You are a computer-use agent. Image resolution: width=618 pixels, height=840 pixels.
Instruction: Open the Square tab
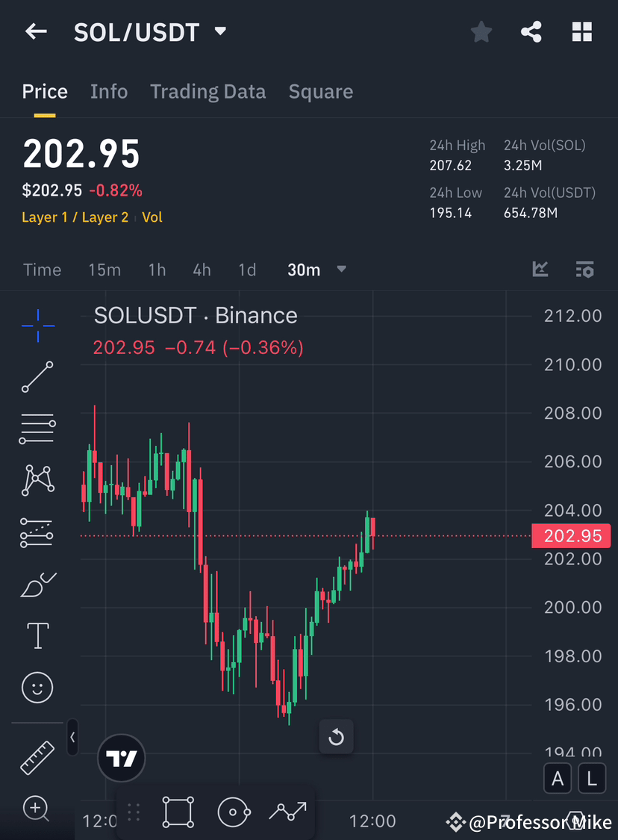click(320, 91)
